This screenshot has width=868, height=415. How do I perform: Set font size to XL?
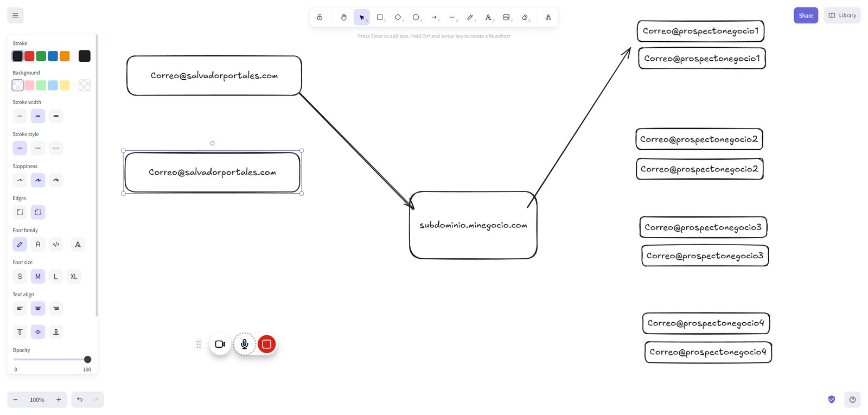[x=74, y=277]
